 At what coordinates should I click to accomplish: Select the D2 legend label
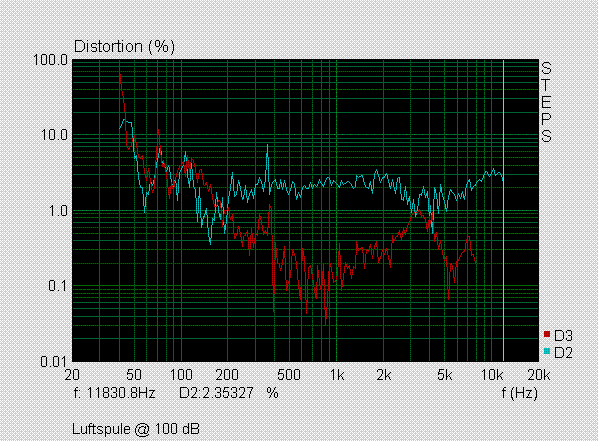[563, 353]
